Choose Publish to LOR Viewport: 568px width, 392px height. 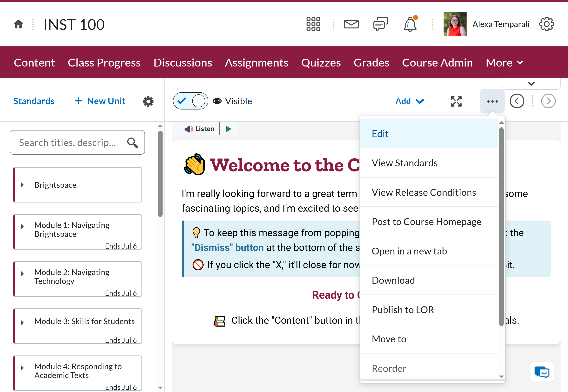[429, 310]
